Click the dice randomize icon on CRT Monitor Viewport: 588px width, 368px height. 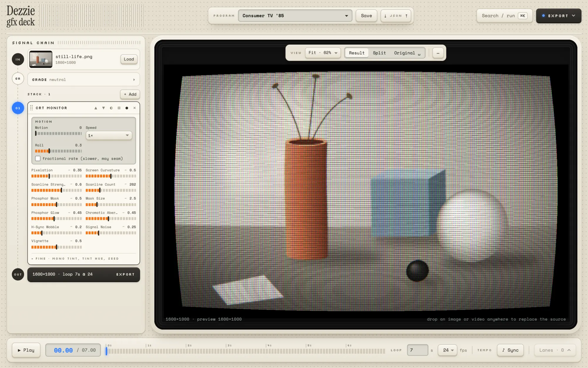tap(119, 108)
